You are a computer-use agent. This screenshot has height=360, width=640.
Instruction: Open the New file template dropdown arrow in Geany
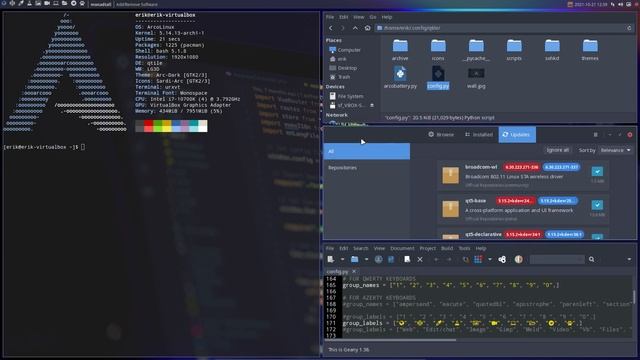[342, 259]
